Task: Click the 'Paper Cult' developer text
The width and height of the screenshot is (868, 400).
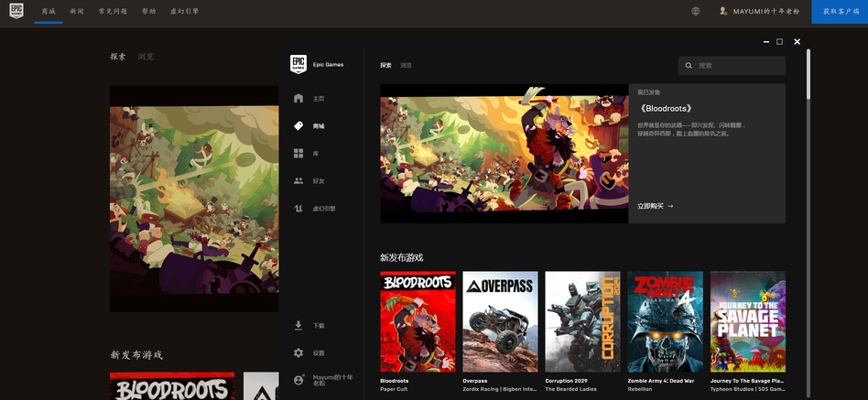Action: click(x=394, y=389)
